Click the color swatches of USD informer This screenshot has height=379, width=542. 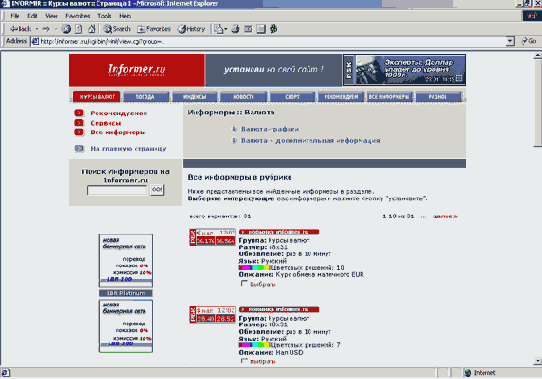[x=254, y=345]
